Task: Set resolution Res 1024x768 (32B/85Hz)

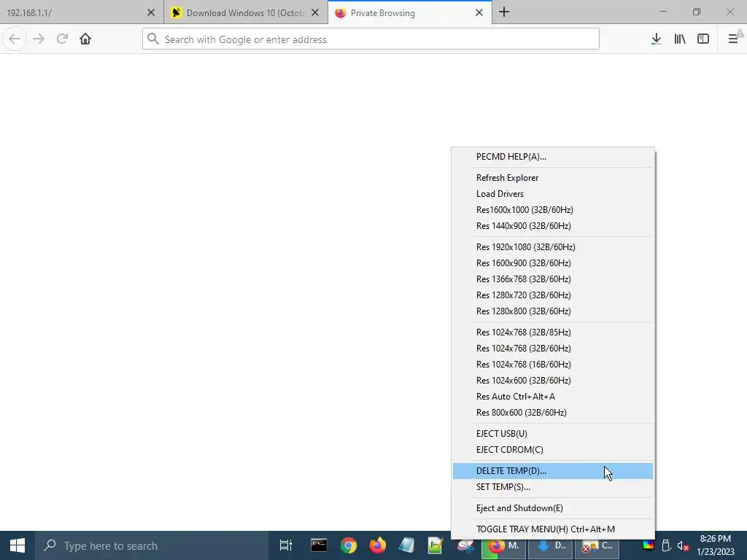Action: click(x=553, y=332)
